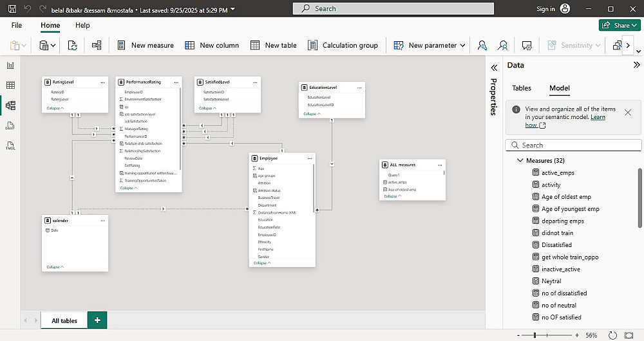Open TMDL view in left sidebar
644x341 pixels.
click(10, 147)
